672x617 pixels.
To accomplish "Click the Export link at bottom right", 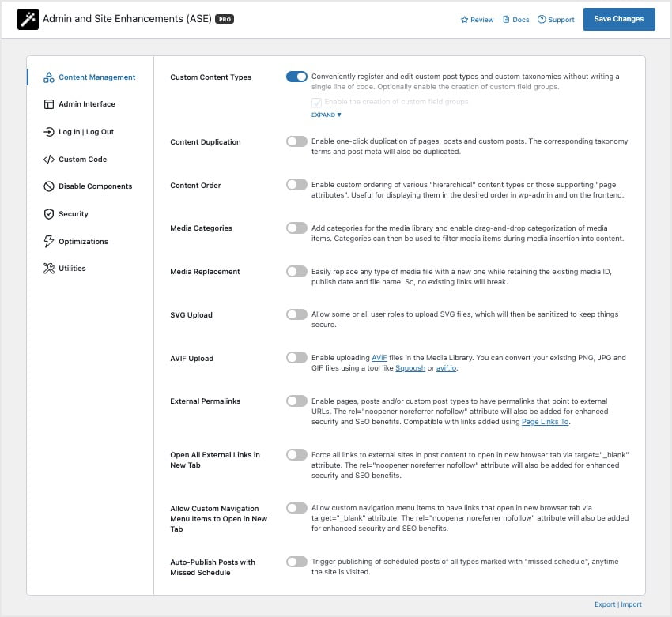I will coord(605,604).
